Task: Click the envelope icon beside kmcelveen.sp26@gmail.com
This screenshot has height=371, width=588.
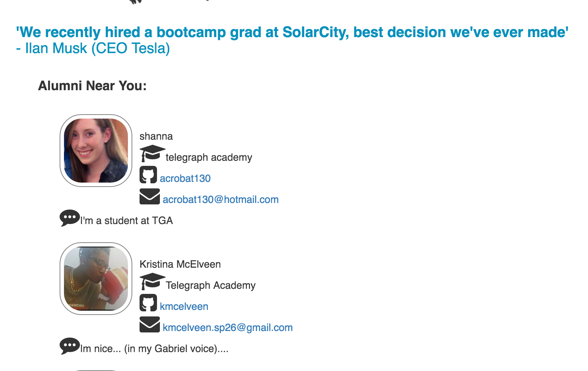Action: coord(150,324)
